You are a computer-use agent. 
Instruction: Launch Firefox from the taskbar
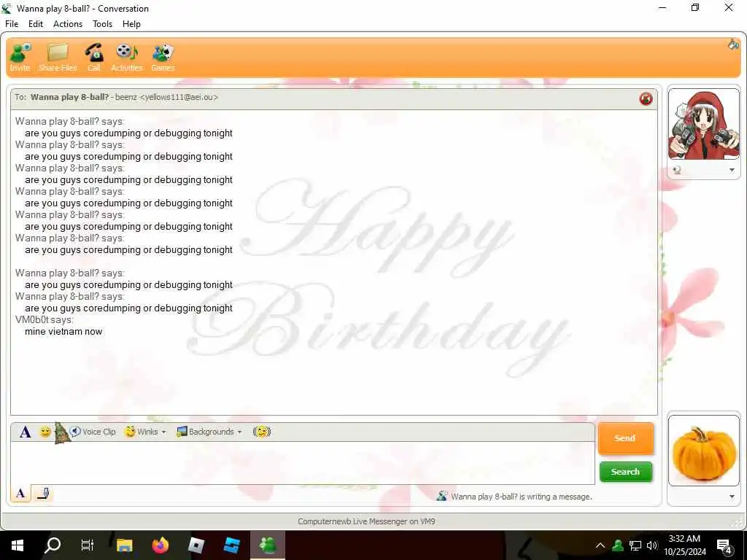pyautogui.click(x=160, y=545)
